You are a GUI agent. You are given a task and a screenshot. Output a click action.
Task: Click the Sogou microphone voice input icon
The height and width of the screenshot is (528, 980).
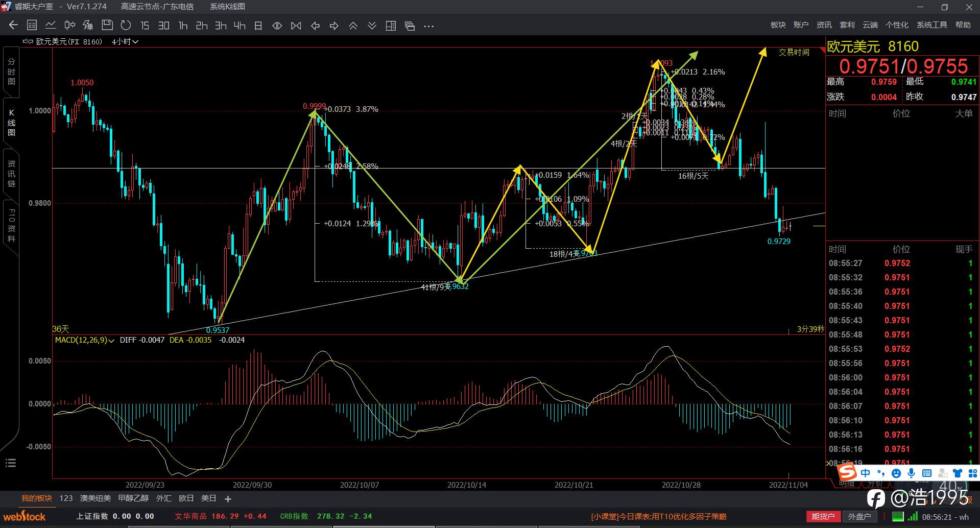[911, 473]
